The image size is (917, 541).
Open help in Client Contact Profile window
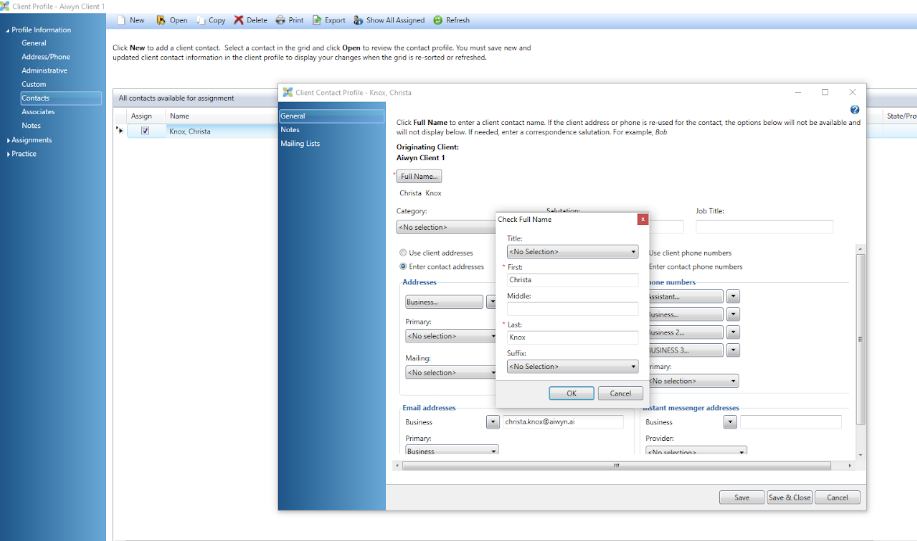coord(854,109)
